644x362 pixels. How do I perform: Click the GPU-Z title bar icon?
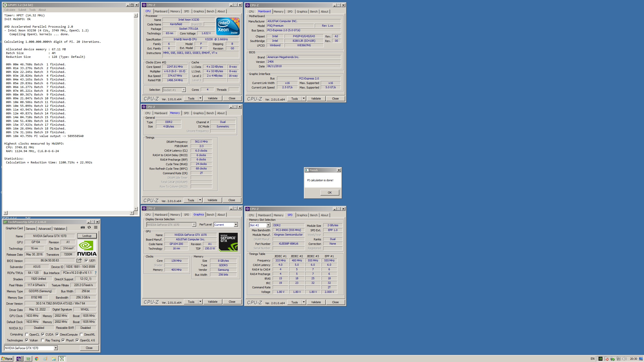(x=5, y=222)
